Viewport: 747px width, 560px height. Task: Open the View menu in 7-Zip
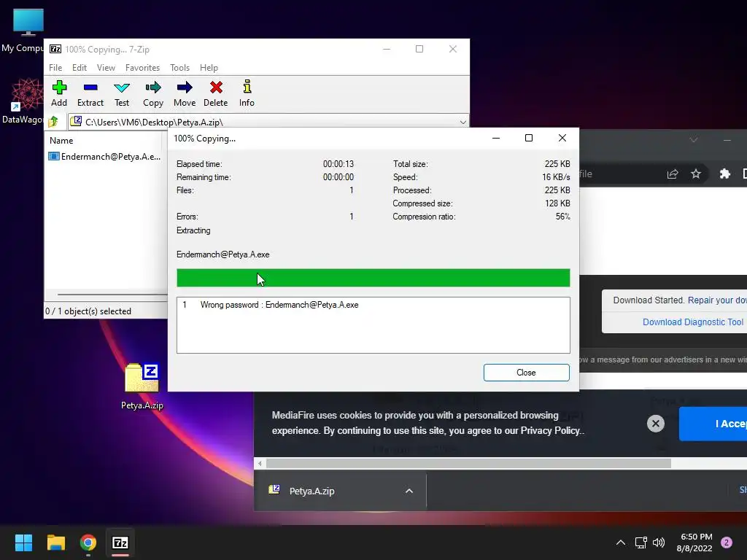tap(106, 68)
